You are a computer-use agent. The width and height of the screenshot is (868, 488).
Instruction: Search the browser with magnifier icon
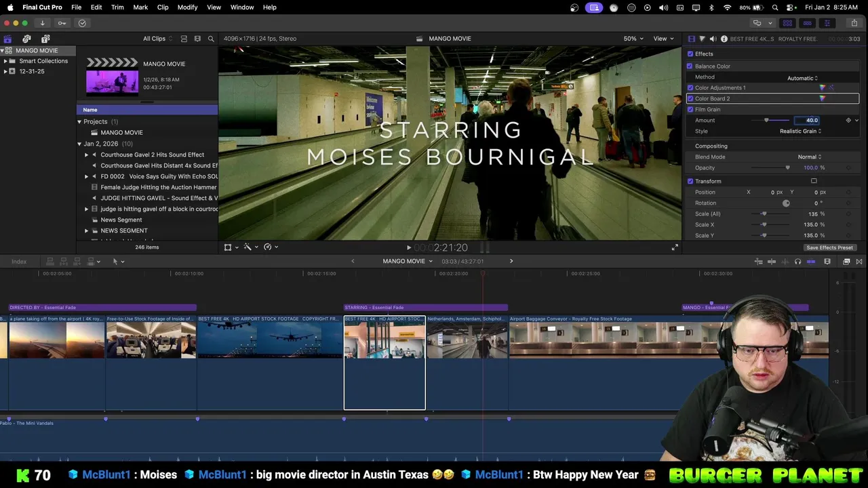point(211,39)
